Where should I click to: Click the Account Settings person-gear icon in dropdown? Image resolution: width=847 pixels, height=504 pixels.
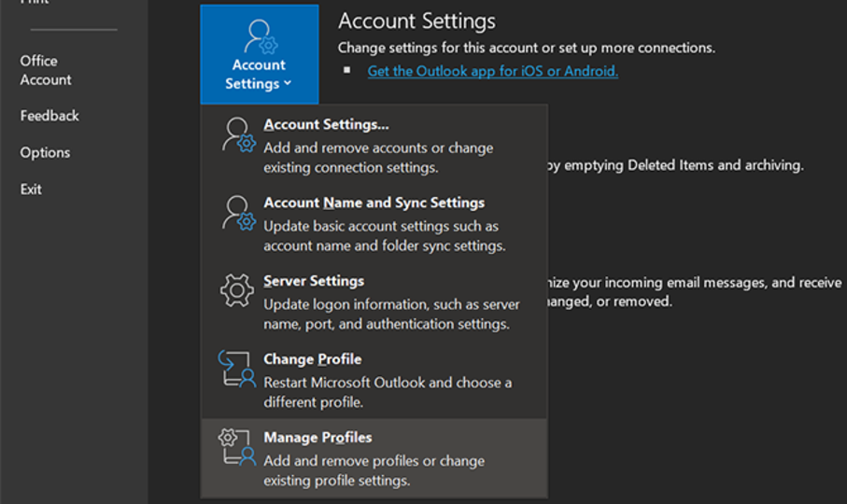[238, 135]
